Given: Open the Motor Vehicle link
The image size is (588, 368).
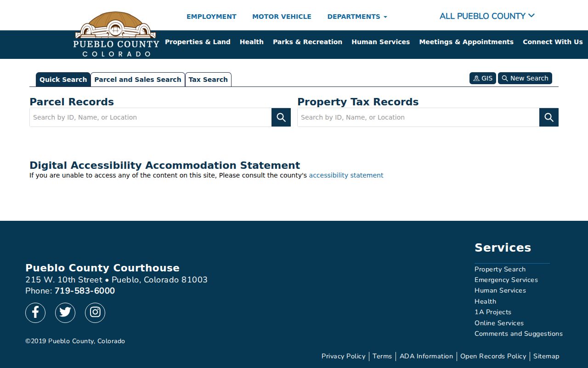Looking at the screenshot, I should pos(282,17).
